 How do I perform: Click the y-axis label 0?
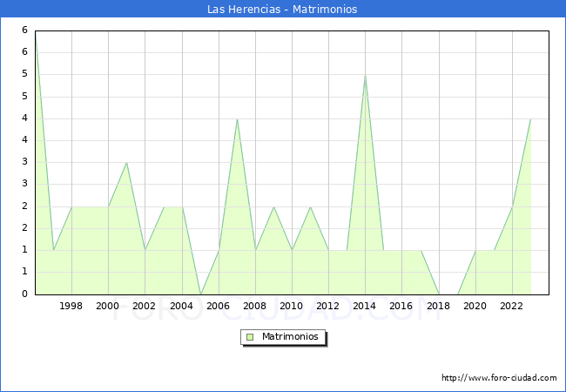click(24, 294)
